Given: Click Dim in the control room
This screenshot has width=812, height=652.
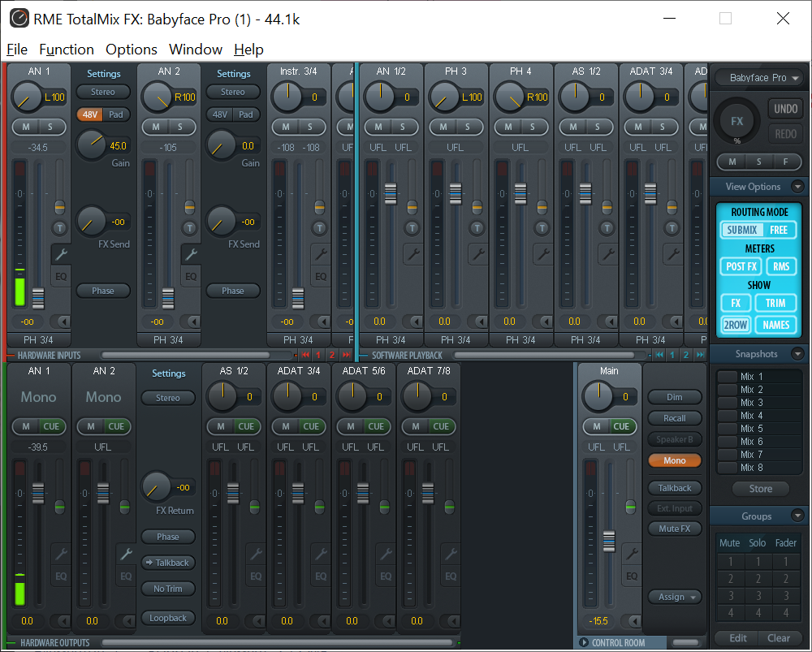Looking at the screenshot, I should 674,397.
